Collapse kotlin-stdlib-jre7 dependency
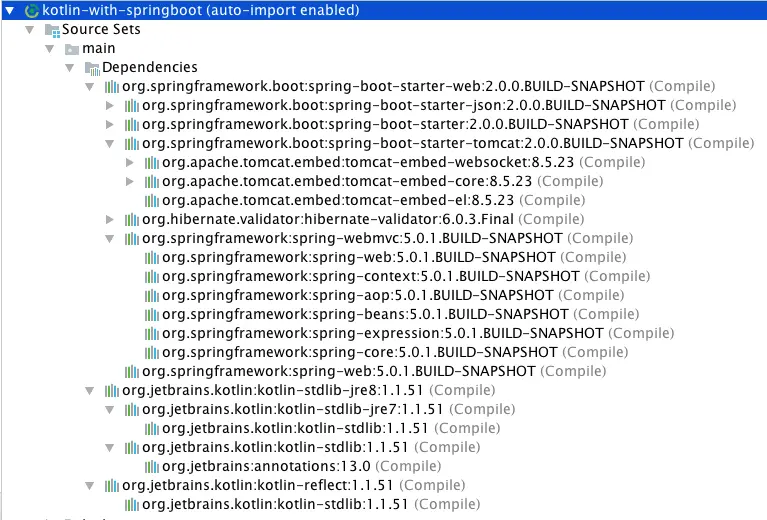 click(110, 410)
